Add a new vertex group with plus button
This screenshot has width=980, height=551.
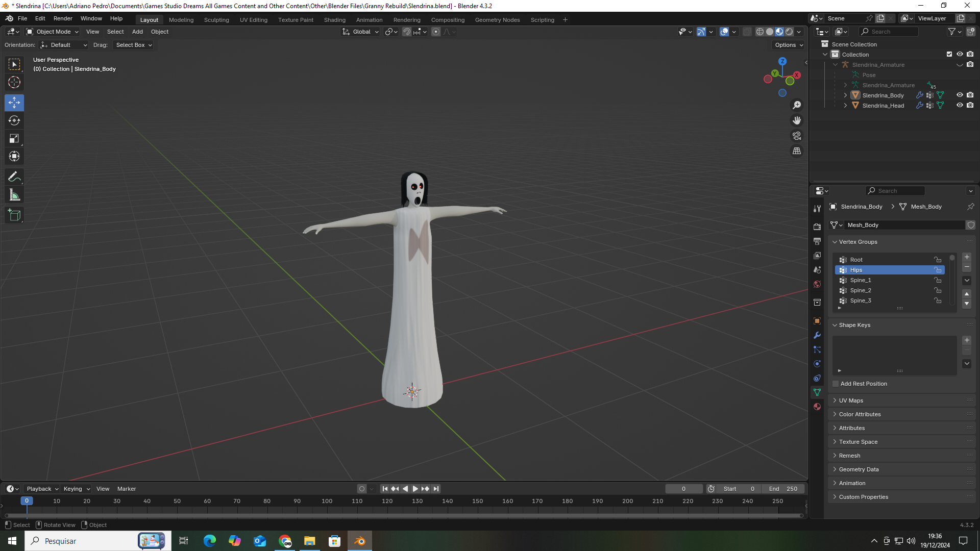point(966,257)
